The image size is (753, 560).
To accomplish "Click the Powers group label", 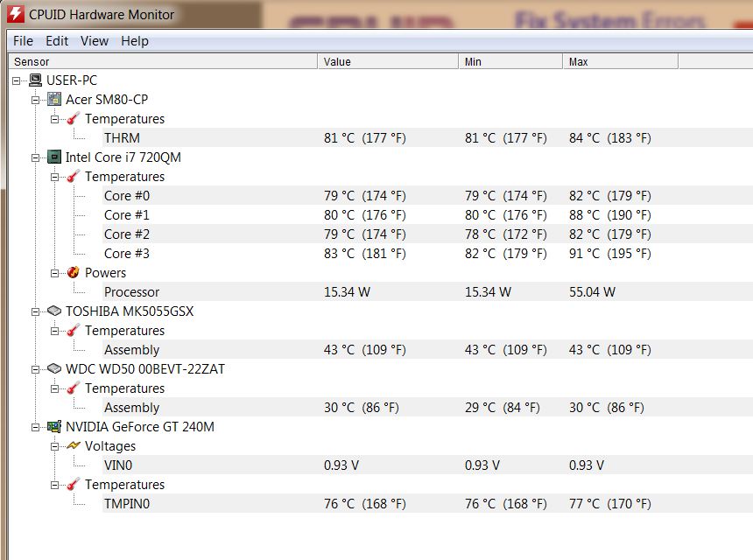I will 105,272.
